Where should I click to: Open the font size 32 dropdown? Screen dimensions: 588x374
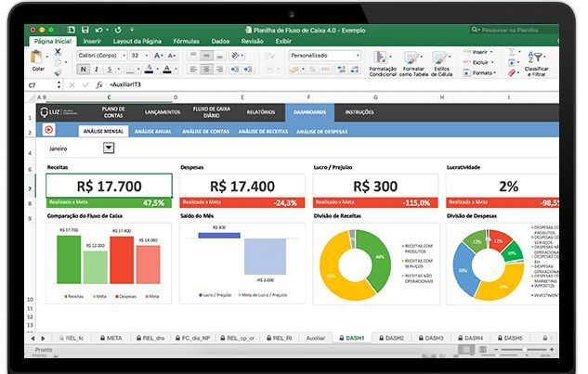[x=147, y=56]
